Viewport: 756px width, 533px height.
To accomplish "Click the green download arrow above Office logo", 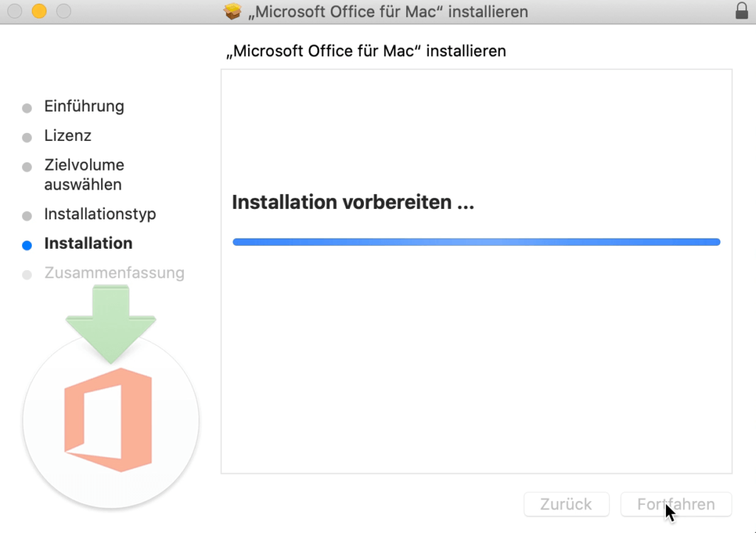I will point(111,321).
